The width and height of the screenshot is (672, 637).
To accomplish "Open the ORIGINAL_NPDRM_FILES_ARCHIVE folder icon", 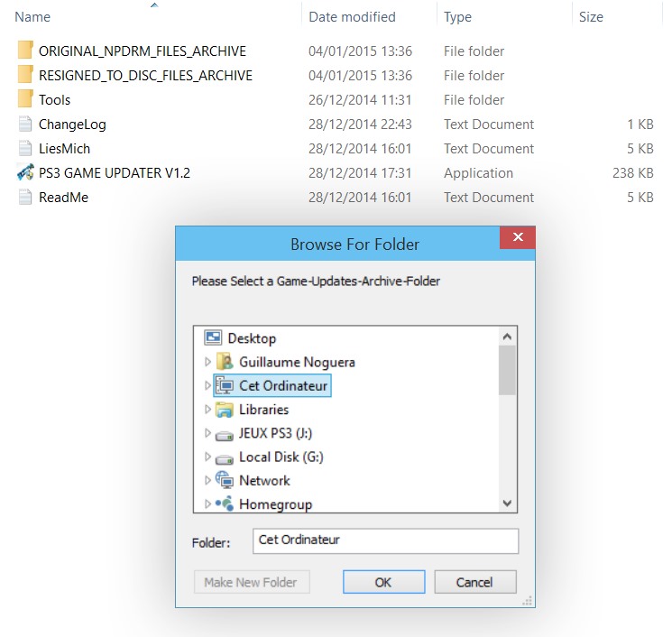I will tap(25, 51).
